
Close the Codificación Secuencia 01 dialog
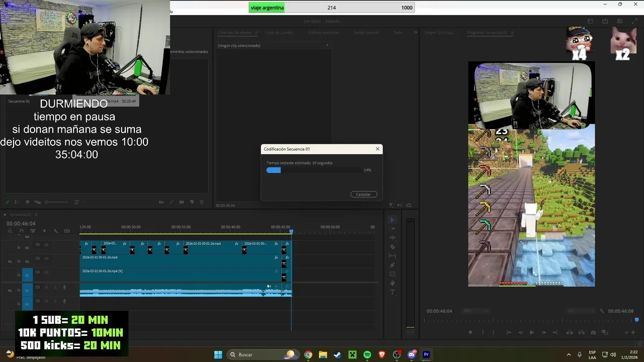pyautogui.click(x=377, y=149)
